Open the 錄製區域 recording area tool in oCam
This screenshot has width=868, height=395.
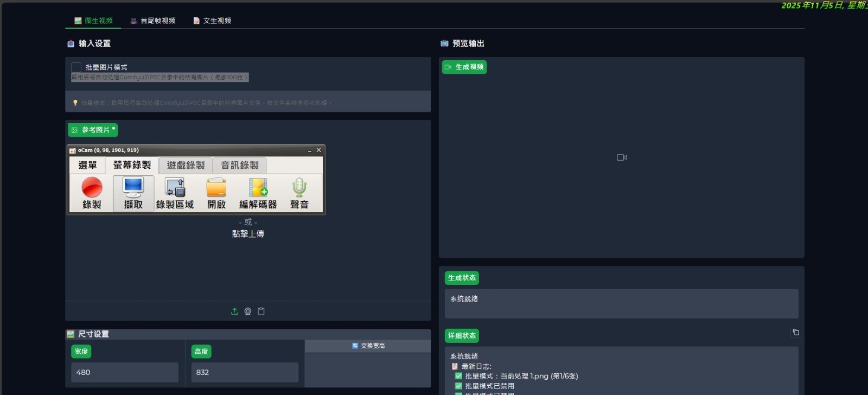click(175, 193)
